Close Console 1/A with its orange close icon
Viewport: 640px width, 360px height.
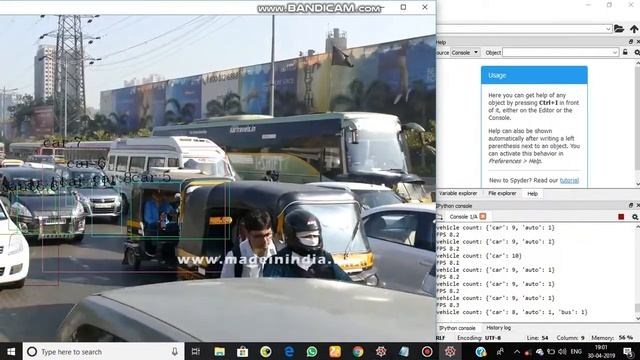[482, 216]
